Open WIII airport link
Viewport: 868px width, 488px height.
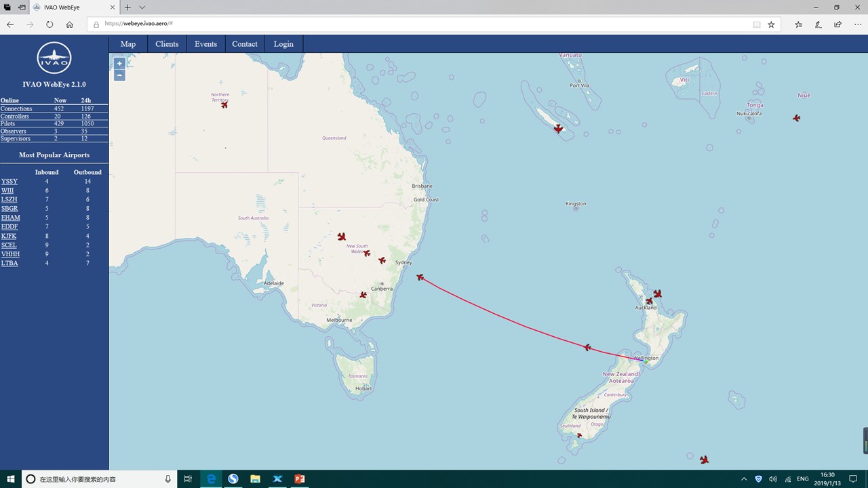coord(7,190)
